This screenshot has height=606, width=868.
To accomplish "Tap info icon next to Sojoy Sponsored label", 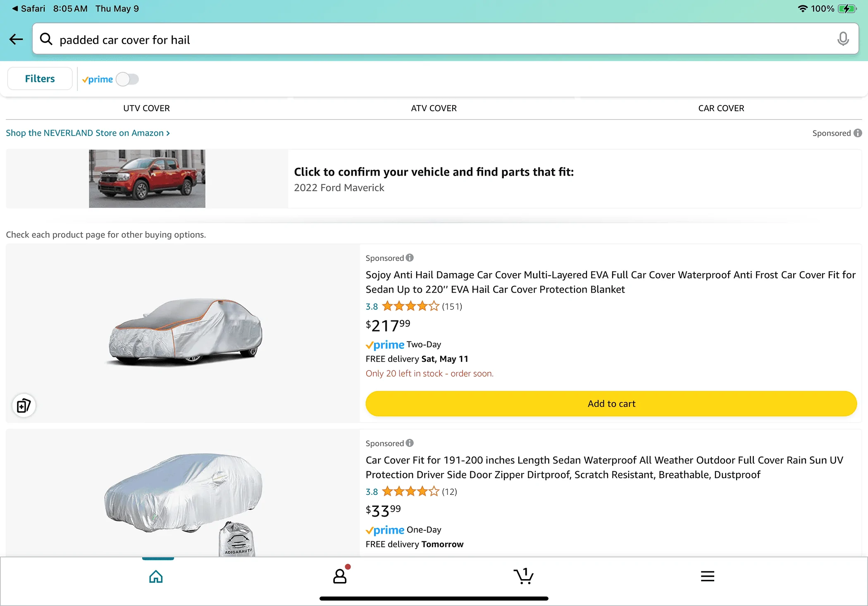I will point(410,258).
